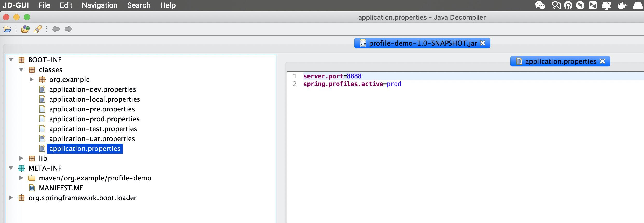Open application-uat.properties

pos(92,139)
